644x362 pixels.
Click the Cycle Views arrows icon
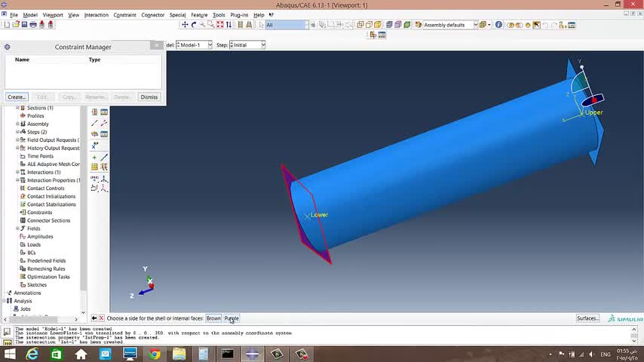point(228,25)
